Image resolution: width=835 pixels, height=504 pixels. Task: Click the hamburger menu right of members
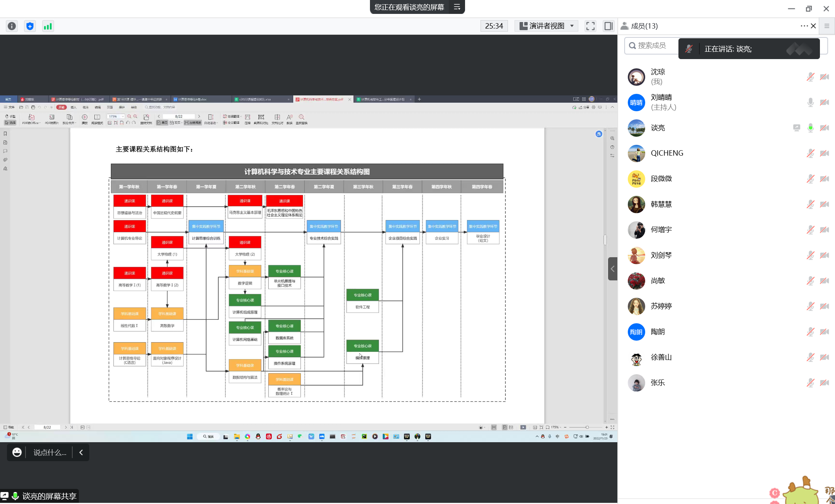827,26
